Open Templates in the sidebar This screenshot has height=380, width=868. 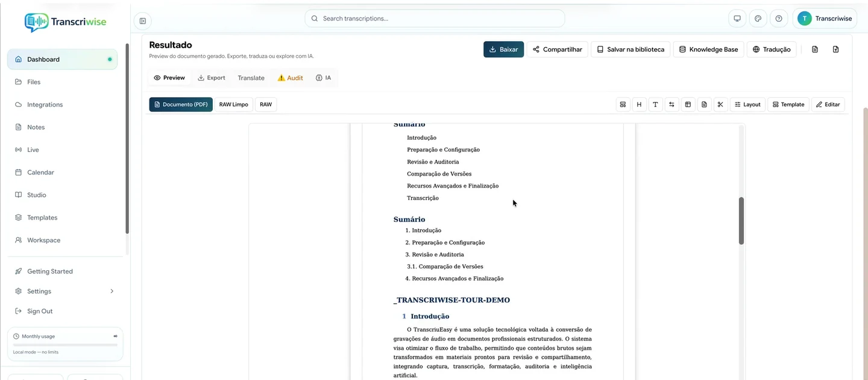coord(62,218)
